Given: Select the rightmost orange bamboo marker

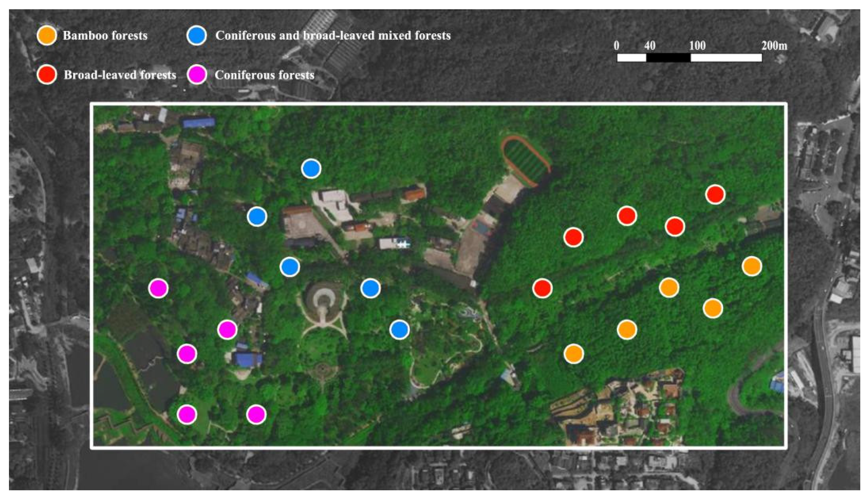Looking at the screenshot, I should point(752,266).
